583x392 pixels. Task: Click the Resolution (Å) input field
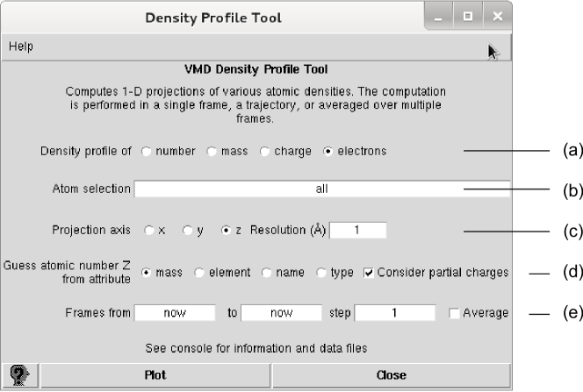(x=357, y=230)
